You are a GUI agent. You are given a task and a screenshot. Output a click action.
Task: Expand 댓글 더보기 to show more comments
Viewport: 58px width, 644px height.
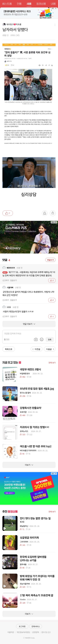click(x=29, y=324)
